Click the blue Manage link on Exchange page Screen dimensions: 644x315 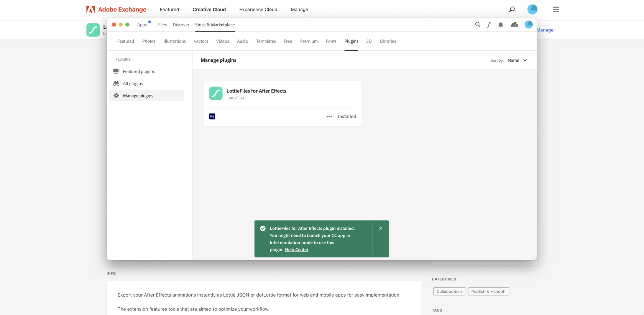545,30
